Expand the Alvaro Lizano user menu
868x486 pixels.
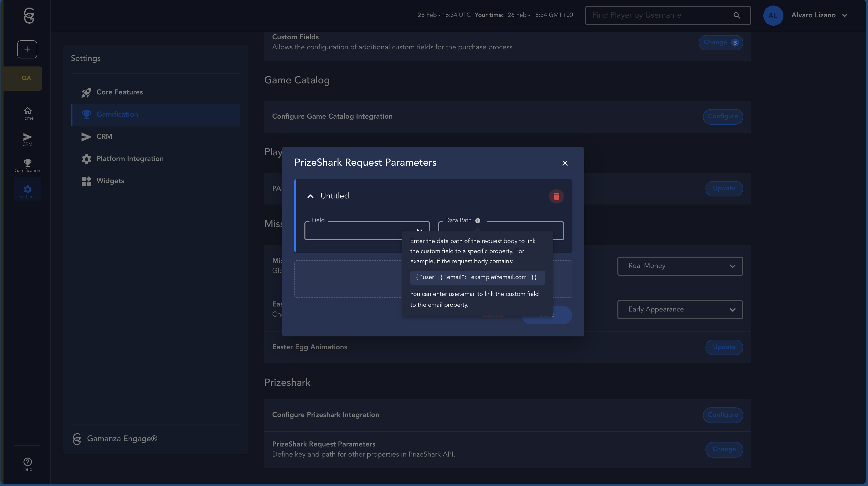click(844, 16)
